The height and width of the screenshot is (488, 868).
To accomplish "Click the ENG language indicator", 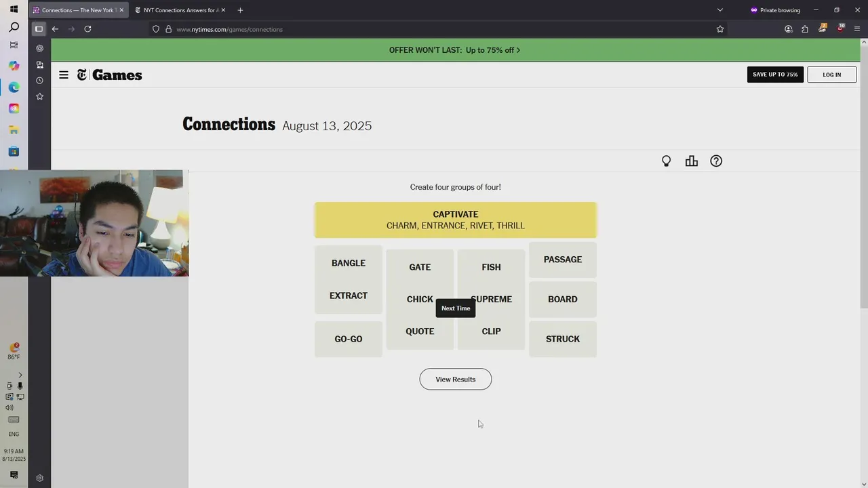I will [x=14, y=434].
